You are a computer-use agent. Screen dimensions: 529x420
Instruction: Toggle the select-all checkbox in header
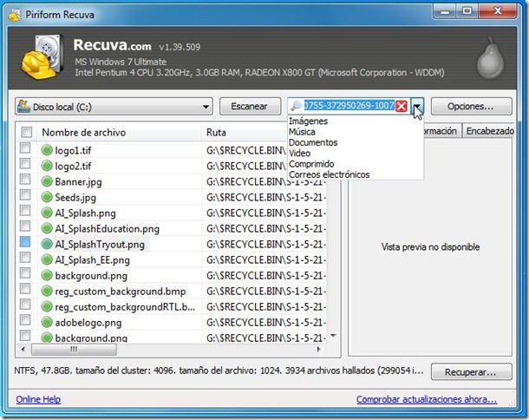(x=27, y=132)
